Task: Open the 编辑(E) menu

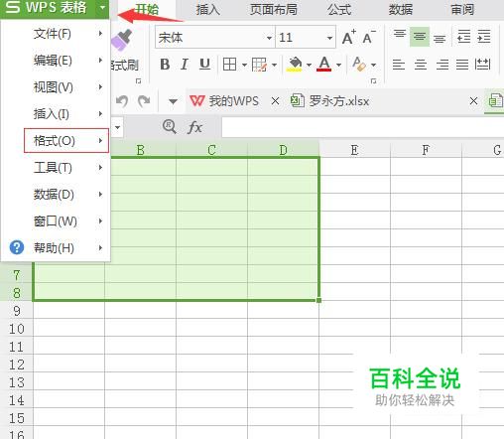Action: click(x=56, y=61)
